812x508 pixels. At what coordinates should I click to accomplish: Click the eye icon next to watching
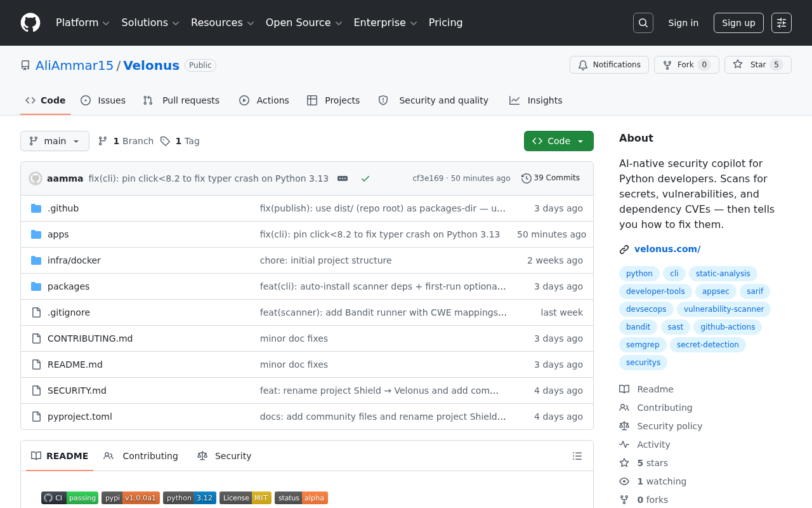pos(624,481)
